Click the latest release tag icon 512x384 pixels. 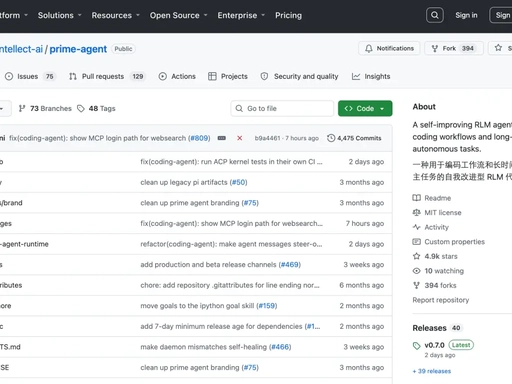click(x=417, y=346)
